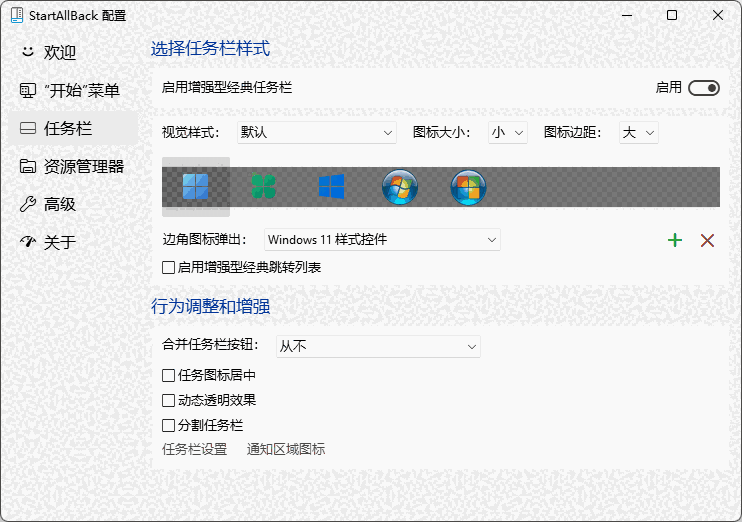The image size is (742, 522).
Task: Open the 图标边距 dropdown showing 大
Action: (x=639, y=133)
